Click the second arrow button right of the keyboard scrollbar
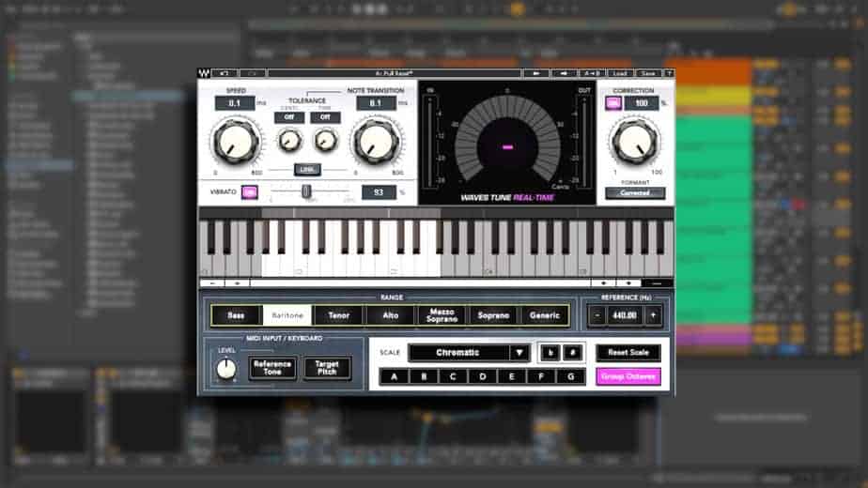The width and height of the screenshot is (868, 488). click(628, 282)
